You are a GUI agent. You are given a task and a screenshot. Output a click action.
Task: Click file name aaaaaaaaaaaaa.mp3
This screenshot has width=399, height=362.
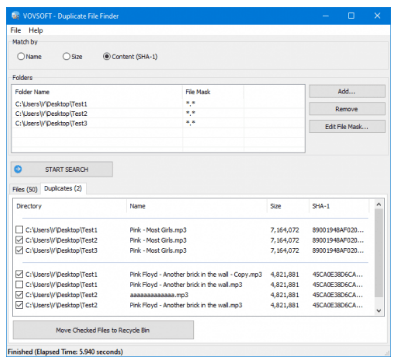pos(159,295)
